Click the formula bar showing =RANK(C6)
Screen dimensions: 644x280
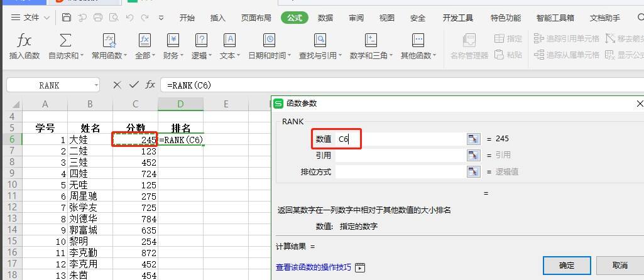click(402, 85)
